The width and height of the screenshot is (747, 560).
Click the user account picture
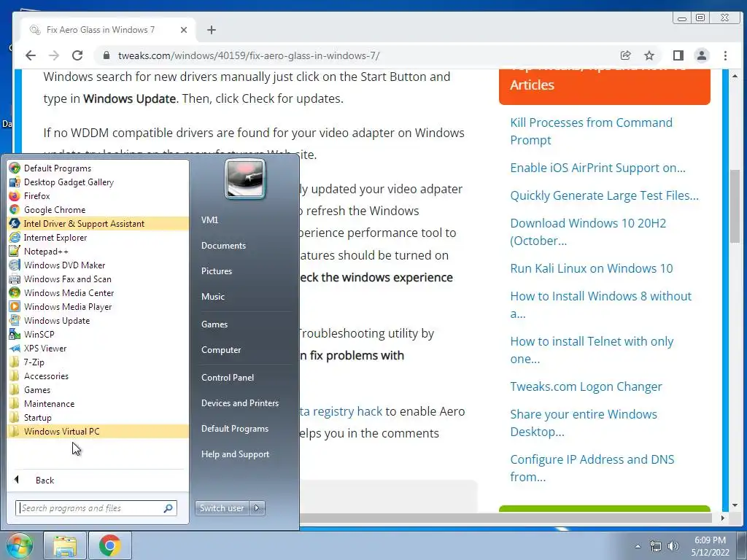[245, 179]
